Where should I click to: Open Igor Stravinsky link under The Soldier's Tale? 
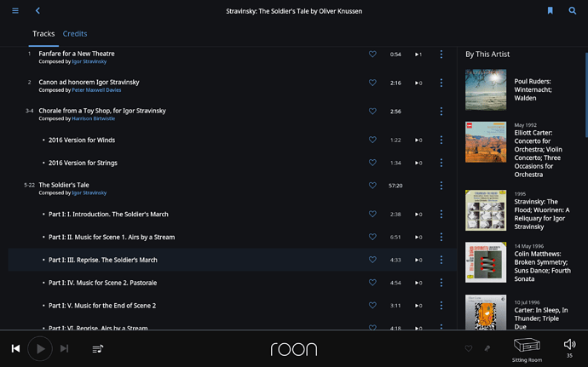(89, 192)
